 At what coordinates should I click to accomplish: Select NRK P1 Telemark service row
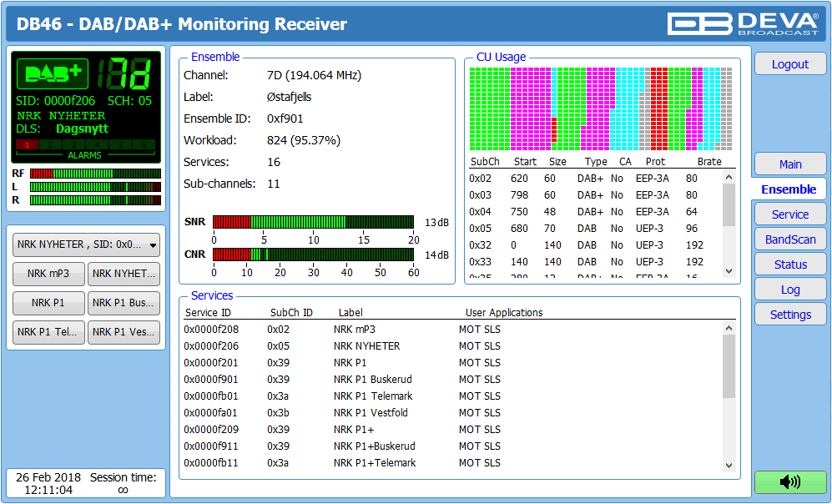pyautogui.click(x=452, y=396)
